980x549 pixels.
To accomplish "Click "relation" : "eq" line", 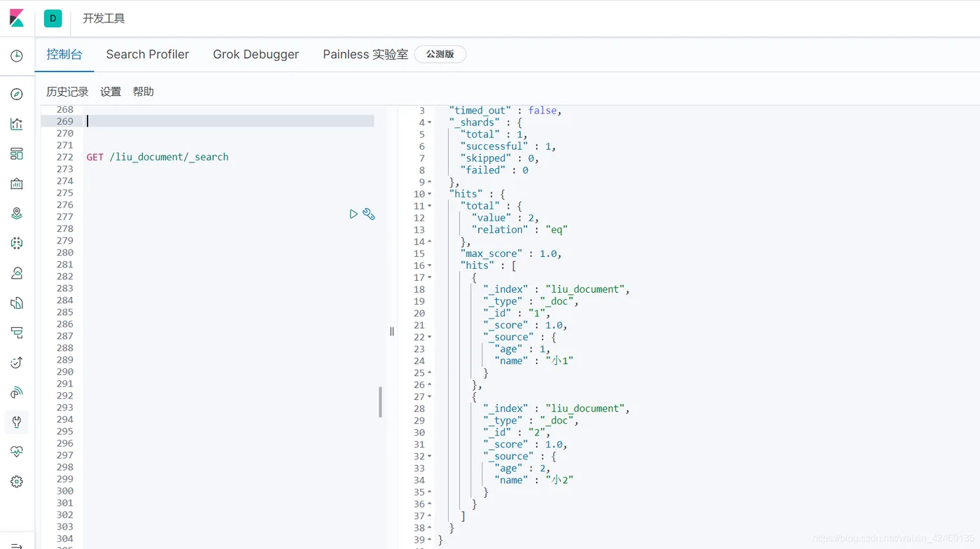I will tap(519, 230).
